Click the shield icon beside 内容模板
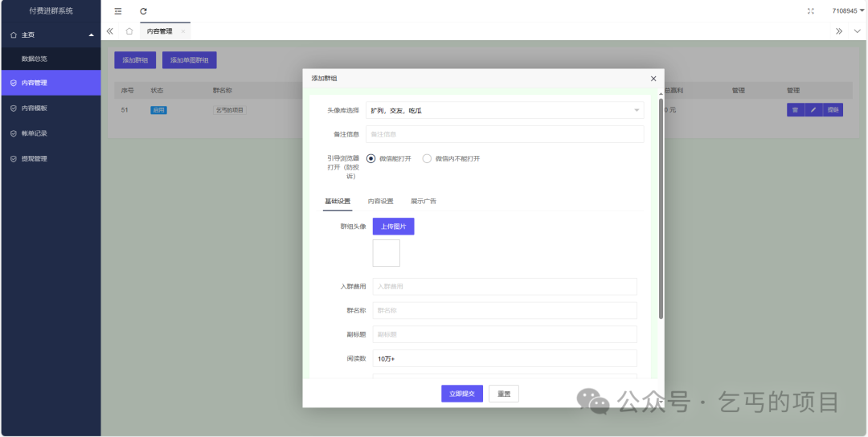The image size is (868, 437). tap(14, 108)
